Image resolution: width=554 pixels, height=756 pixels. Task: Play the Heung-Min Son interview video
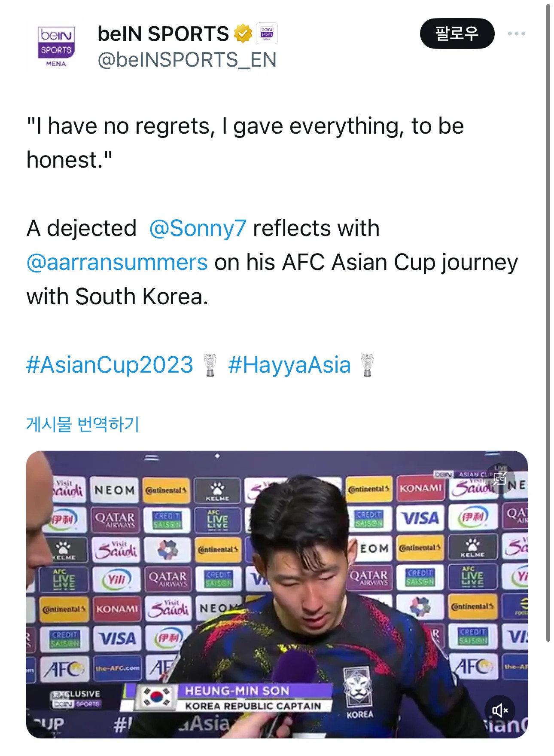click(x=277, y=594)
